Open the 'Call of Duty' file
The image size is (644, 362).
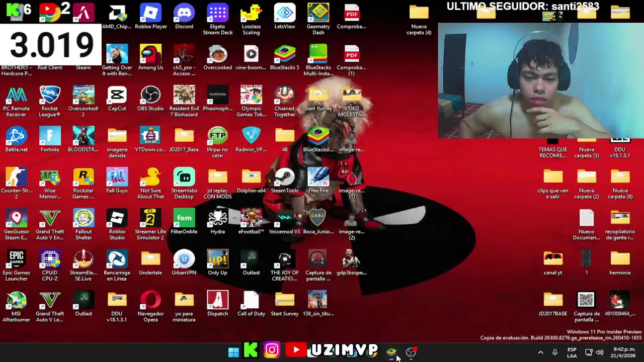click(x=251, y=304)
